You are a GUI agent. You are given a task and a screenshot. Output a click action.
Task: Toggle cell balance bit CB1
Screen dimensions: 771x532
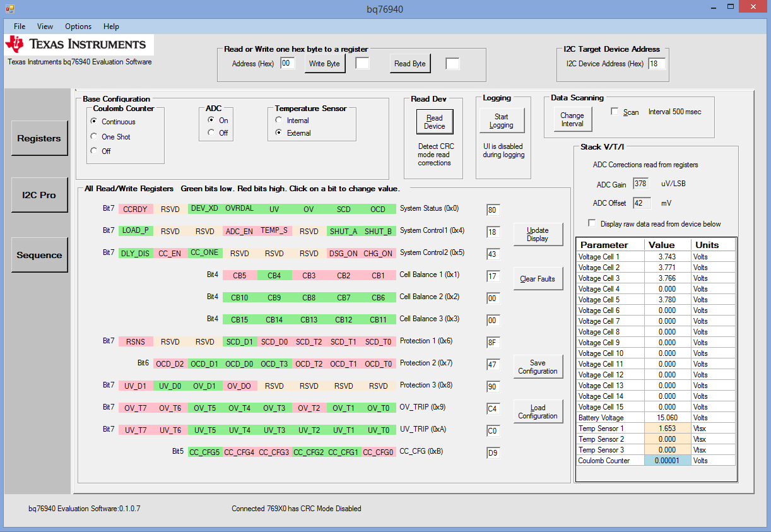point(378,275)
